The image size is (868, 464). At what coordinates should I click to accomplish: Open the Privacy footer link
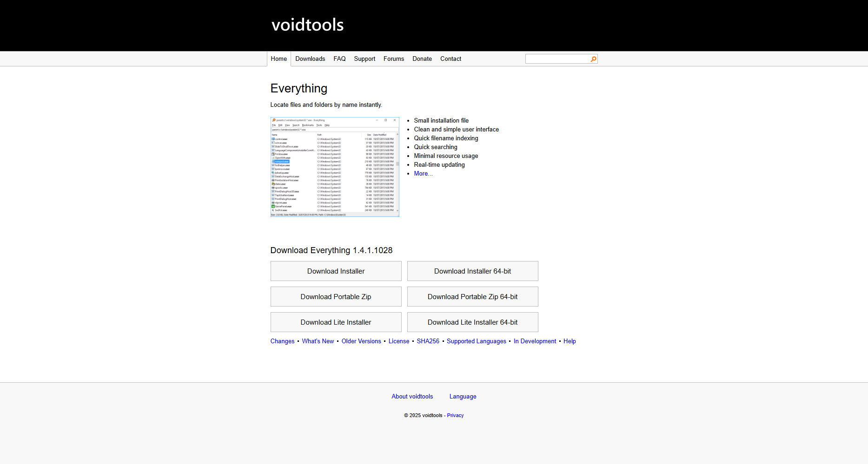455,416
